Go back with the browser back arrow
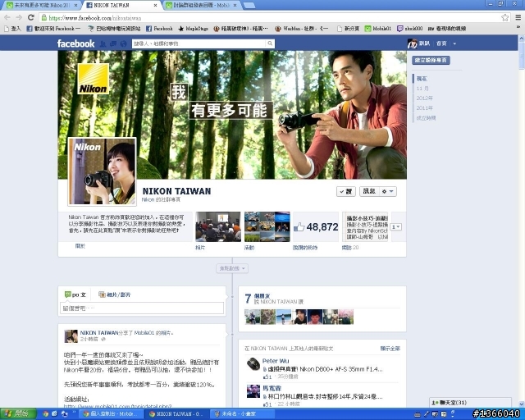 pyautogui.click(x=7, y=17)
